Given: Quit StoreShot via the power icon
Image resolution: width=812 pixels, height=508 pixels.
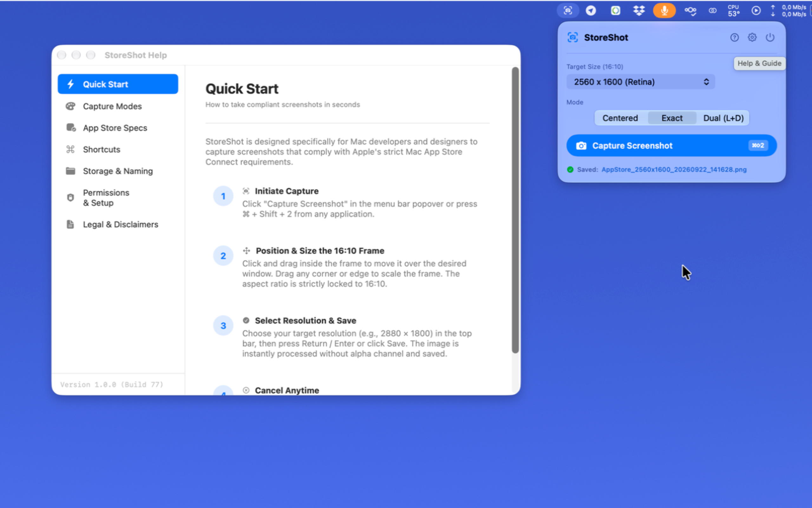Looking at the screenshot, I should [x=770, y=37].
